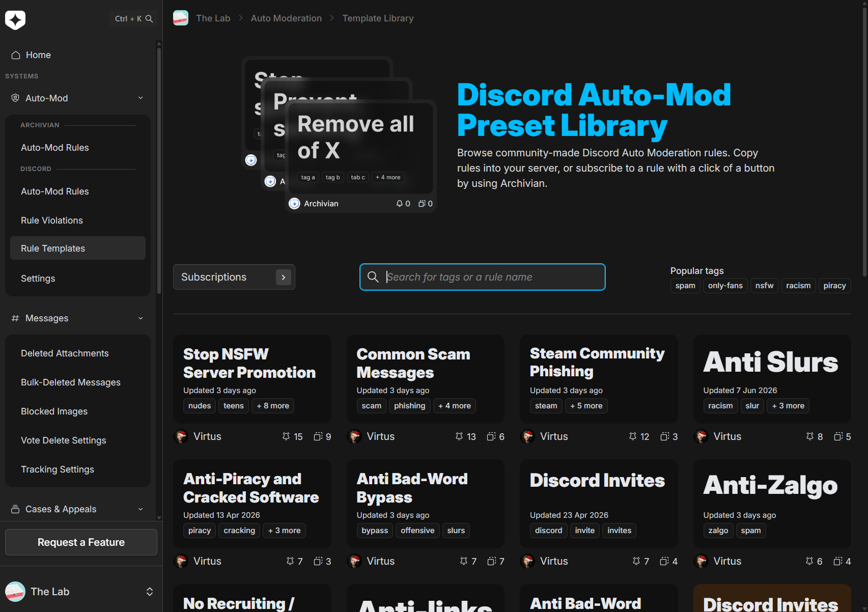Click Virtus avatar under Anti-Piracy card
The image size is (868, 612).
[x=181, y=561]
